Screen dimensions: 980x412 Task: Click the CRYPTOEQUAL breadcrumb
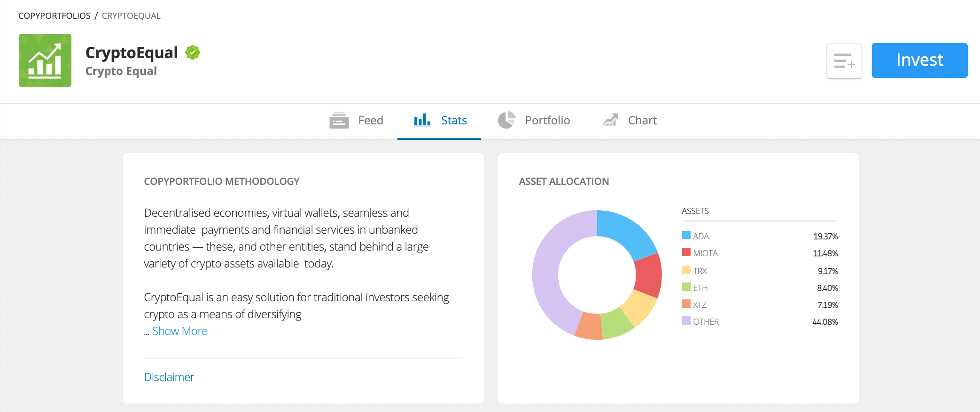tap(131, 16)
